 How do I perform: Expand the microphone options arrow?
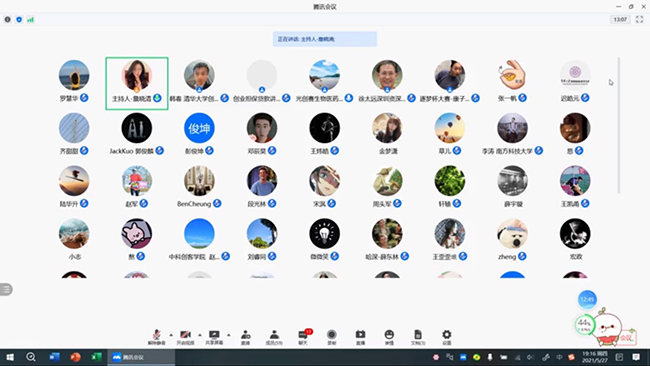[x=171, y=334]
